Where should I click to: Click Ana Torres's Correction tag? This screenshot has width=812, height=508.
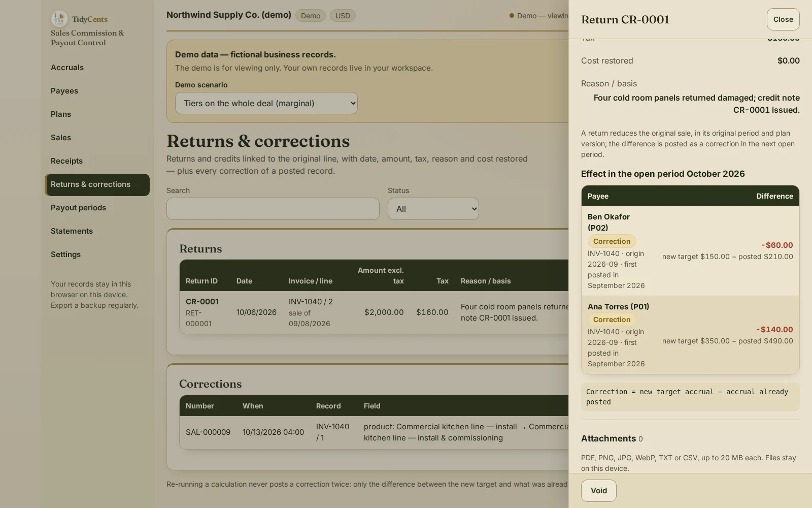612,320
